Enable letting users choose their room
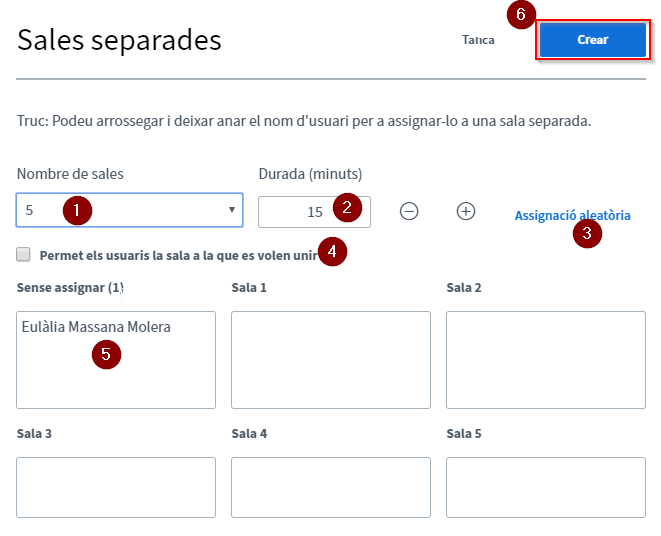Viewport: 661px width, 536px height. (24, 254)
